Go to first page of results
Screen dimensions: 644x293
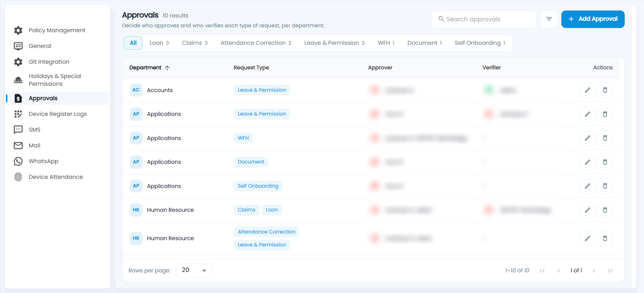(x=542, y=271)
